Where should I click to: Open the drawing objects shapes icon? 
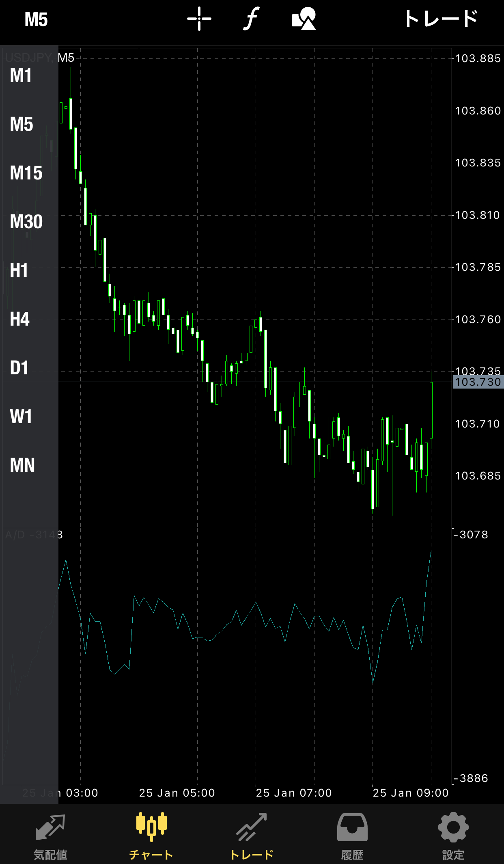[x=304, y=19]
